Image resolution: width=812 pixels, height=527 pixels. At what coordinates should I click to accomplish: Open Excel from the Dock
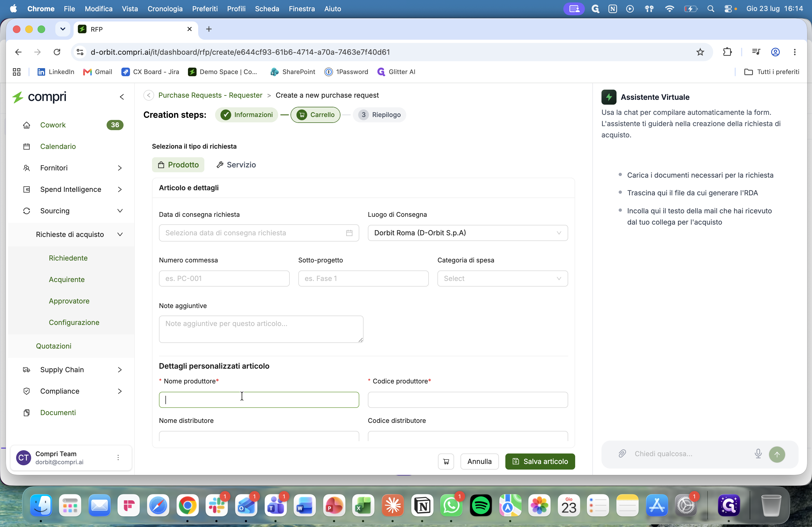[x=363, y=506]
